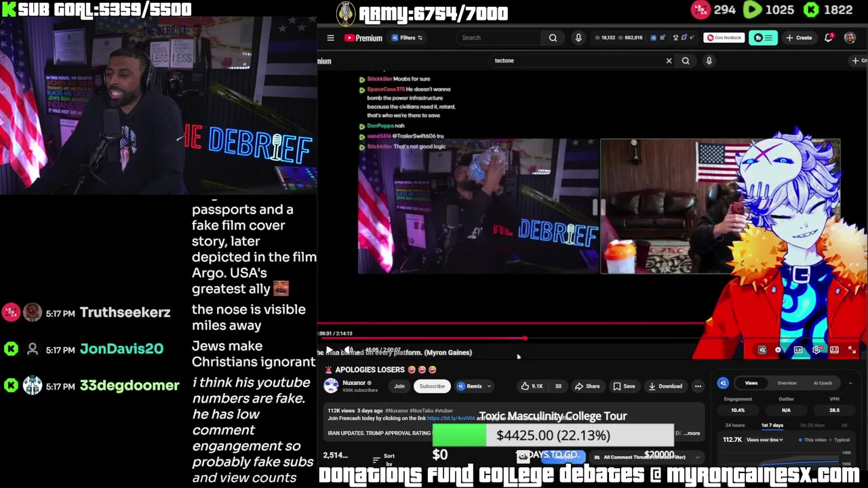Enter fullscreen mode
The image size is (868, 488).
pos(852,350)
